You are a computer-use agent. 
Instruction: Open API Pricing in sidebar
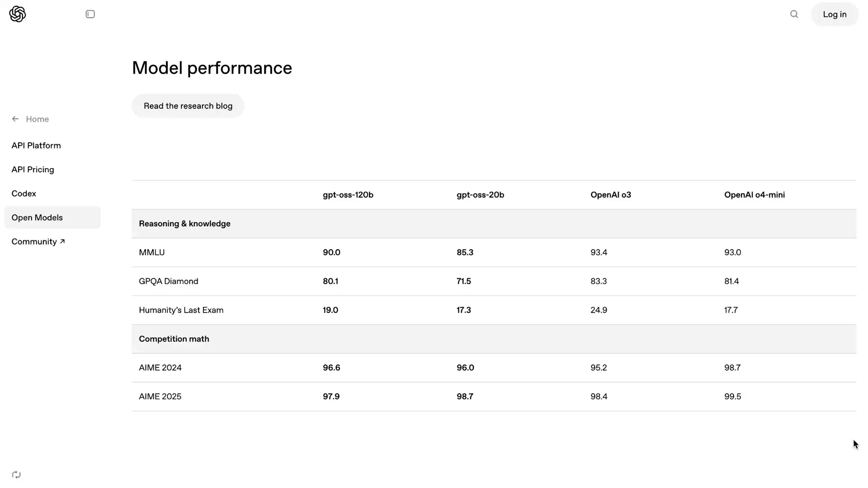click(33, 169)
